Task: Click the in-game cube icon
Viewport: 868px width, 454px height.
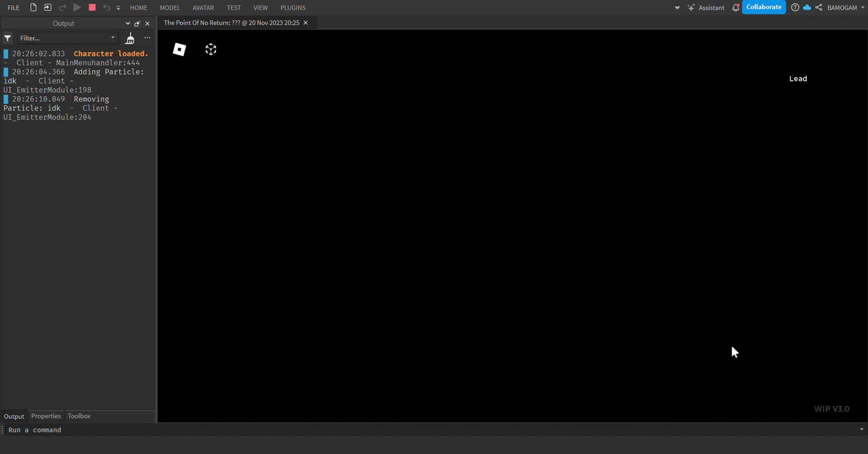Action: pyautogui.click(x=211, y=49)
